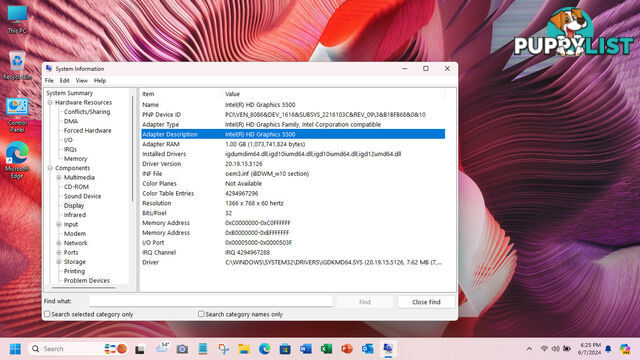The height and width of the screenshot is (360, 640).
Task: Open the weather widget on taskbar
Action: (x=162, y=349)
